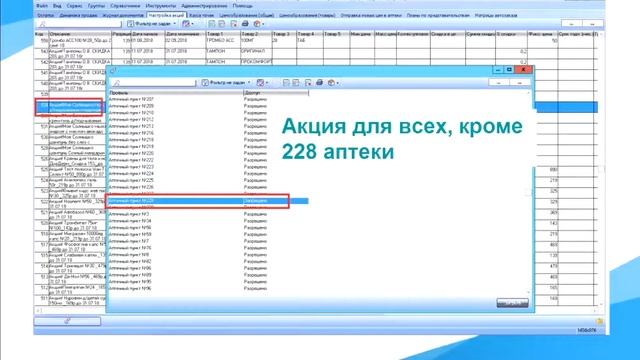Switch to the Динамика продаж tab
The height and width of the screenshot is (360, 640).
coord(78,15)
